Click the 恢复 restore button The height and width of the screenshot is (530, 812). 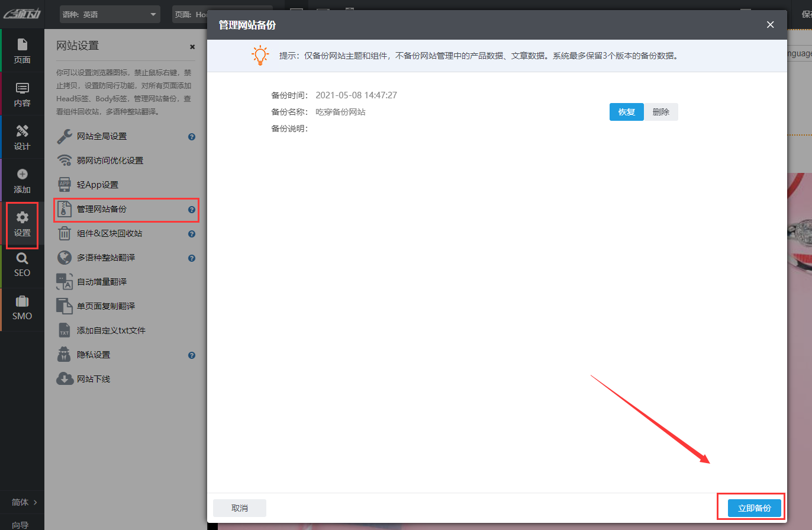pyautogui.click(x=626, y=112)
